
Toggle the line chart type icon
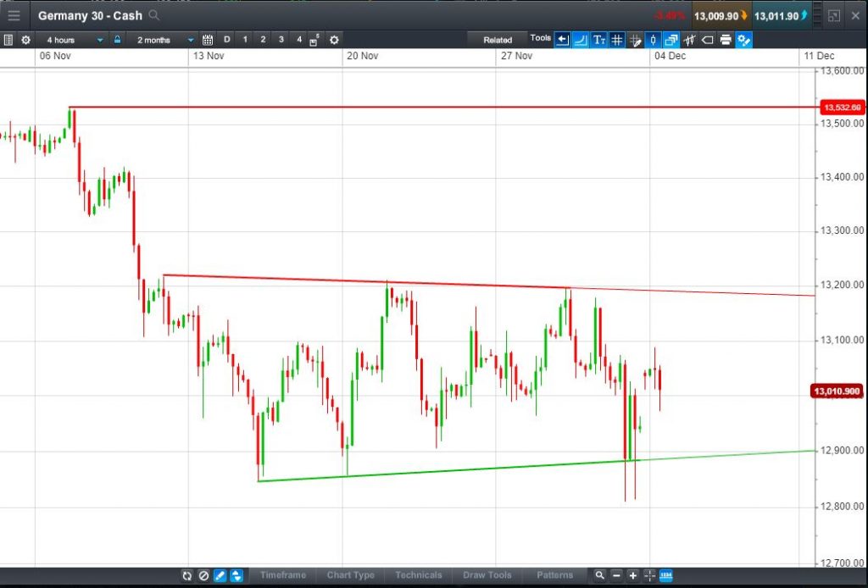[580, 40]
